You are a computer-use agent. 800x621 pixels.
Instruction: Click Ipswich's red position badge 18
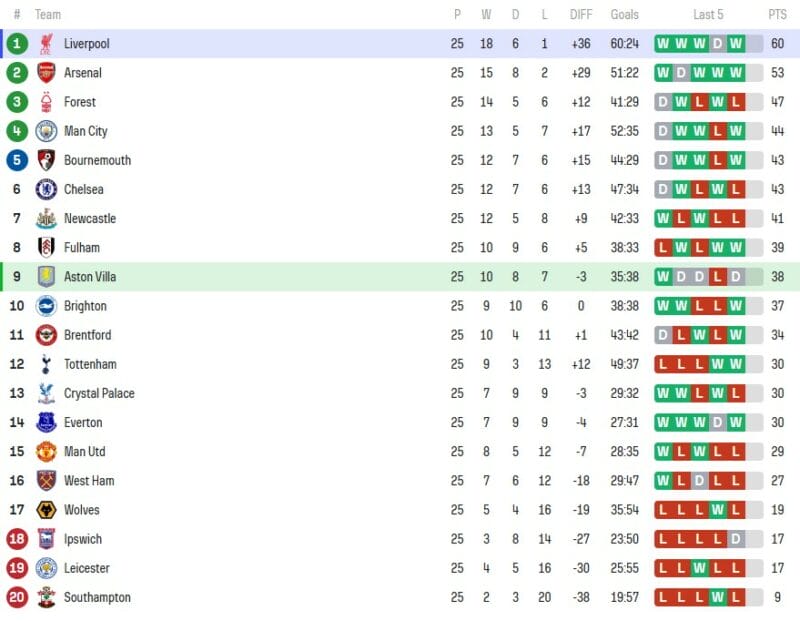click(x=17, y=539)
